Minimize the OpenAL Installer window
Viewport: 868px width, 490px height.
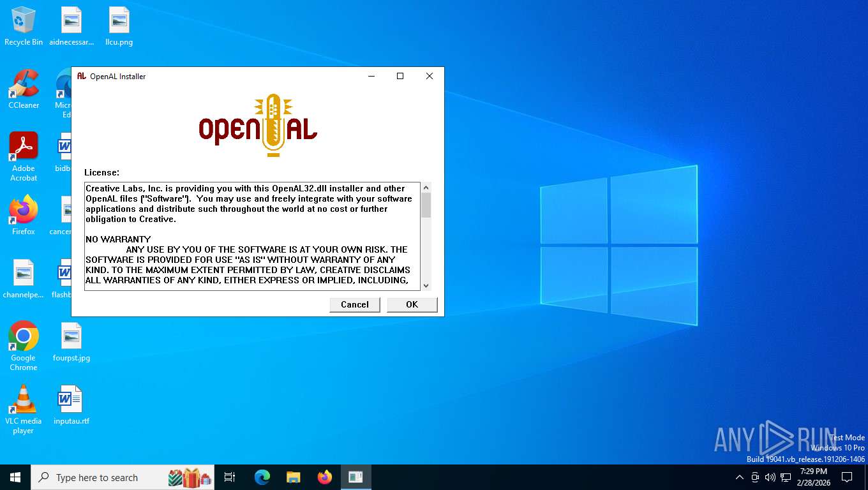click(371, 76)
